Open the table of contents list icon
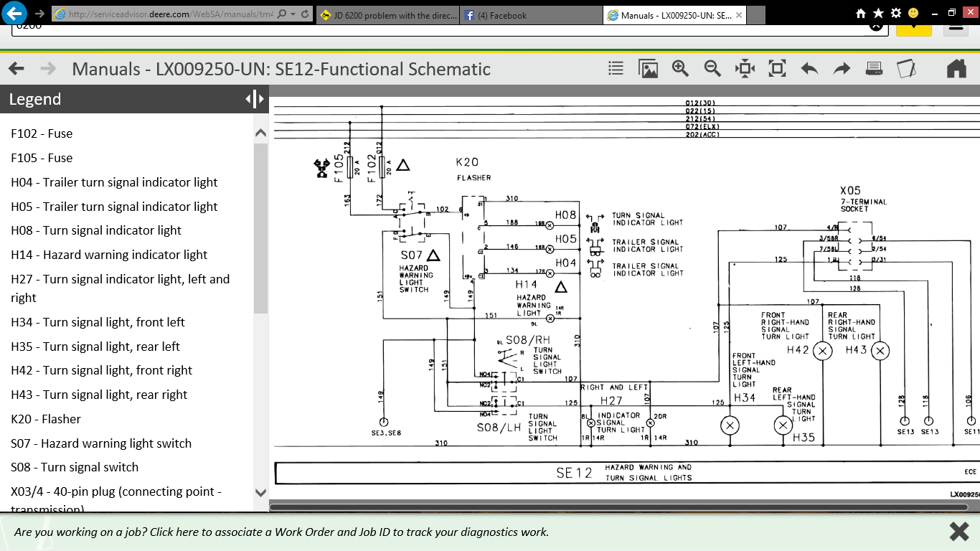The image size is (980, 551). 616,68
